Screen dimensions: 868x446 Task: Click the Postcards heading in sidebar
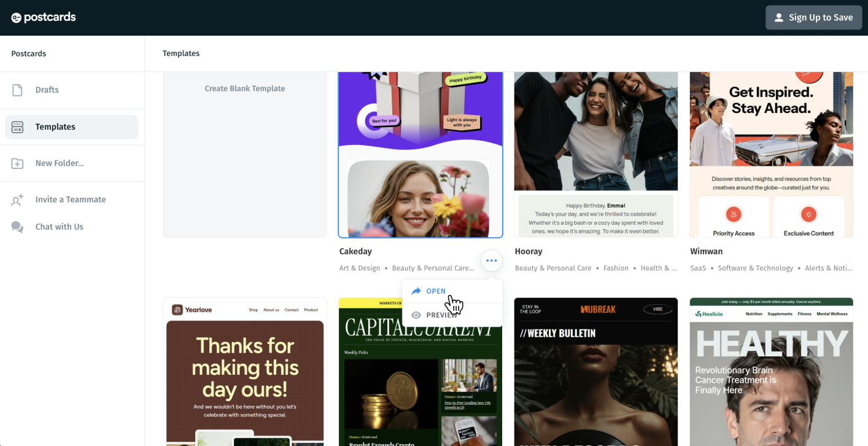coord(29,53)
